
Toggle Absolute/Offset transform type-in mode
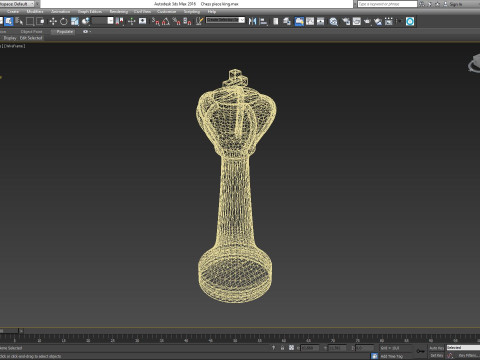click(291, 348)
